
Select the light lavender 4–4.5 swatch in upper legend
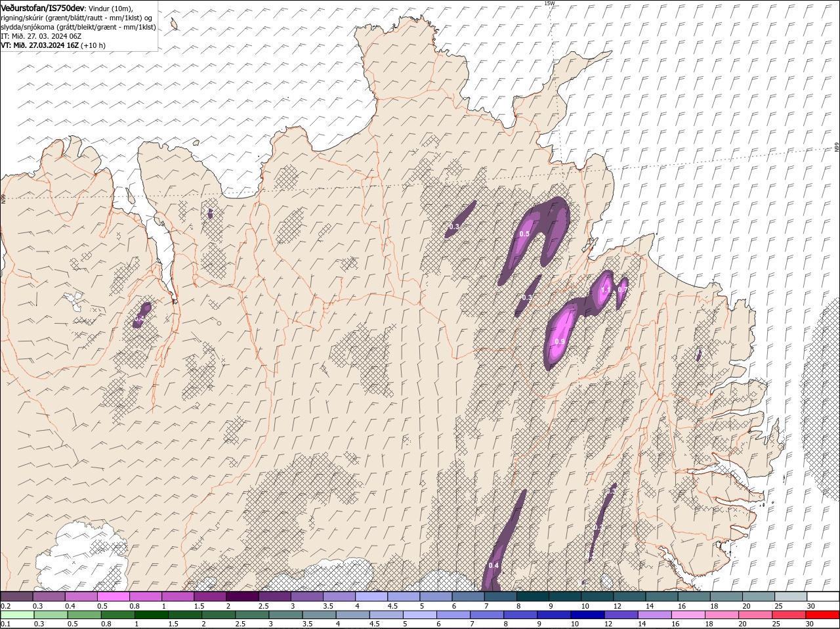click(371, 596)
